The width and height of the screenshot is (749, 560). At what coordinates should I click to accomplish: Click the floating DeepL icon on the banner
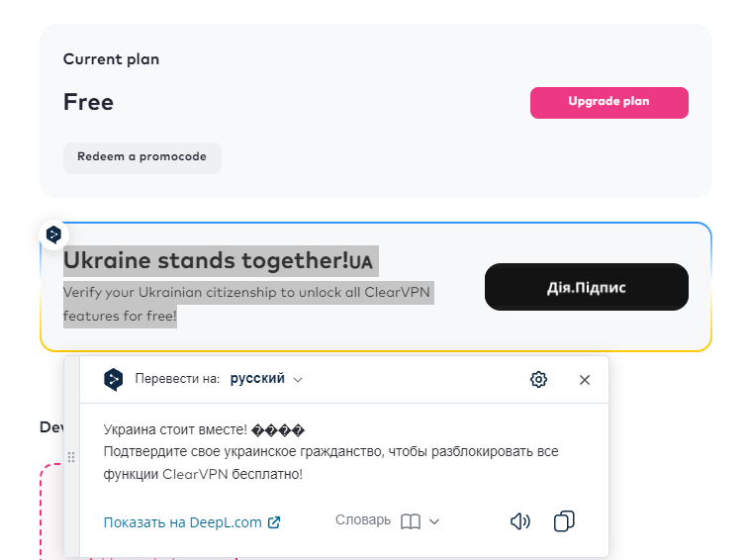pos(54,234)
